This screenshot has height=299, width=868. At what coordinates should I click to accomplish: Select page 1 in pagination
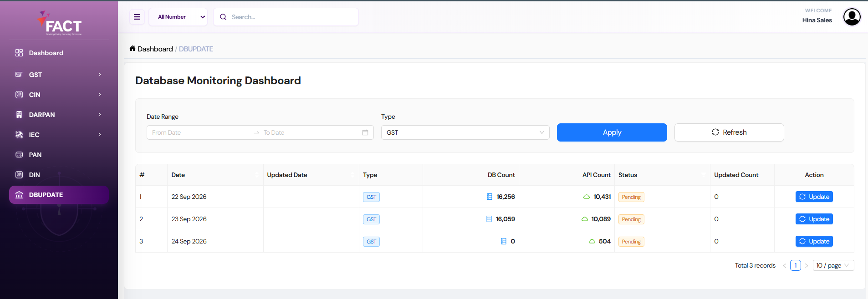pyautogui.click(x=796, y=265)
